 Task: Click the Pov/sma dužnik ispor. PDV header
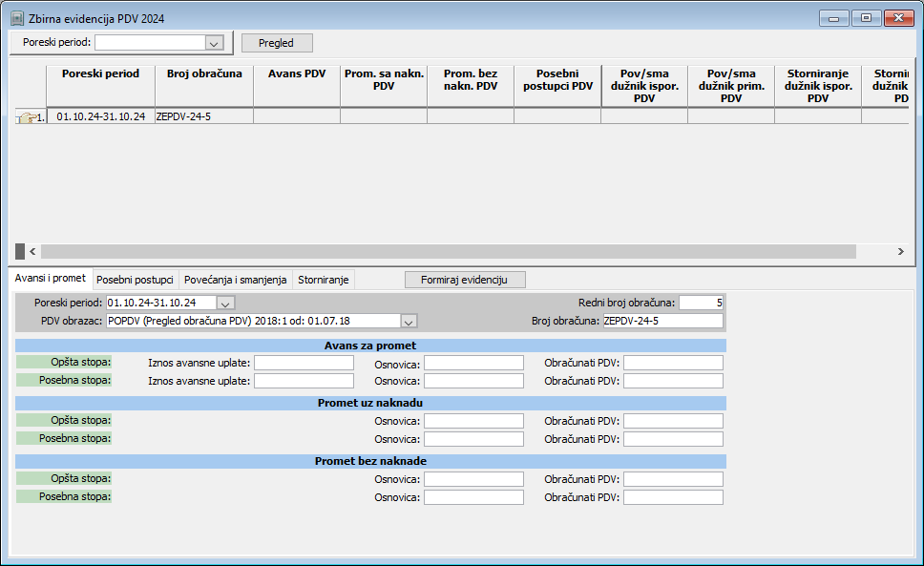pos(644,86)
